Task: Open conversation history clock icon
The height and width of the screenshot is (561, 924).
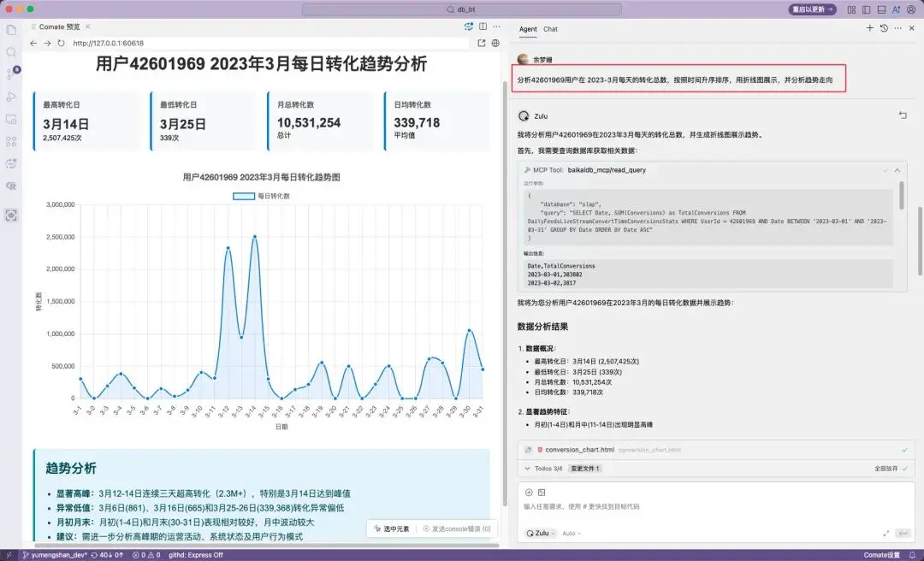Action: tap(884, 27)
